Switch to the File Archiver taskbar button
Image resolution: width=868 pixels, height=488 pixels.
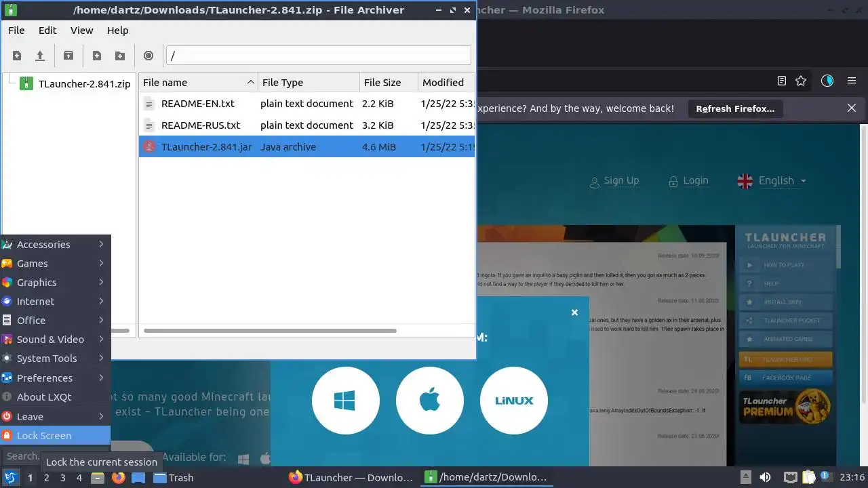(x=486, y=478)
